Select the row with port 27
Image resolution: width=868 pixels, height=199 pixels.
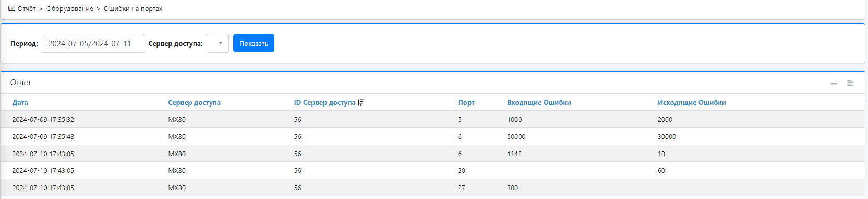[x=432, y=188]
